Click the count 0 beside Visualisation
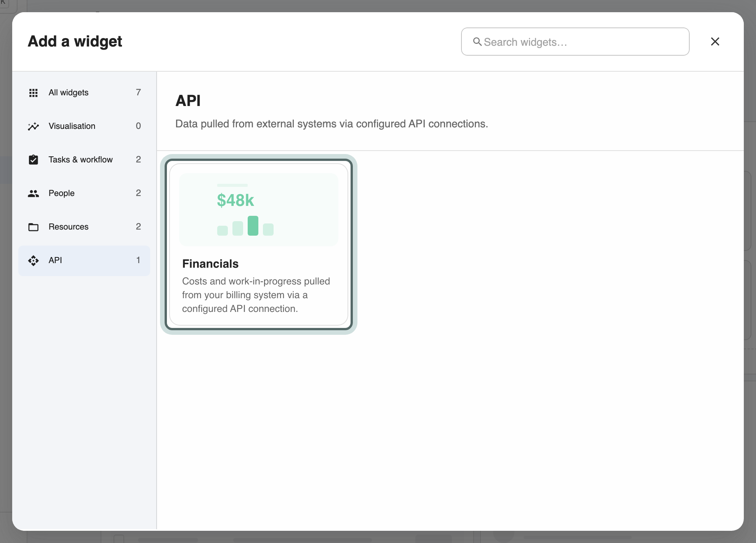The width and height of the screenshot is (756, 543). [138, 126]
